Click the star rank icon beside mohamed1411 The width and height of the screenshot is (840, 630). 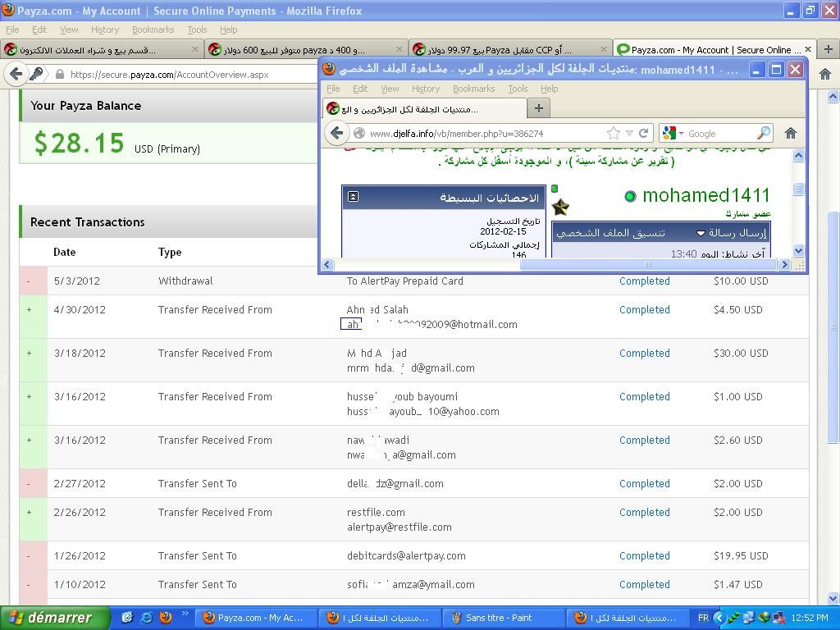pyautogui.click(x=560, y=207)
